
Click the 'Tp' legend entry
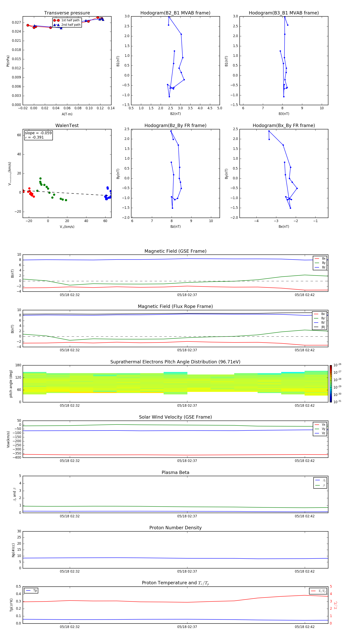[31, 591]
